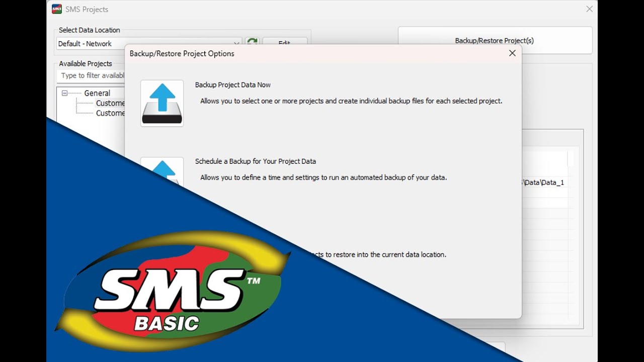This screenshot has height=362, width=644.
Task: Click the Schedule a Backup for Your Project Data heading
Action: pos(256,161)
